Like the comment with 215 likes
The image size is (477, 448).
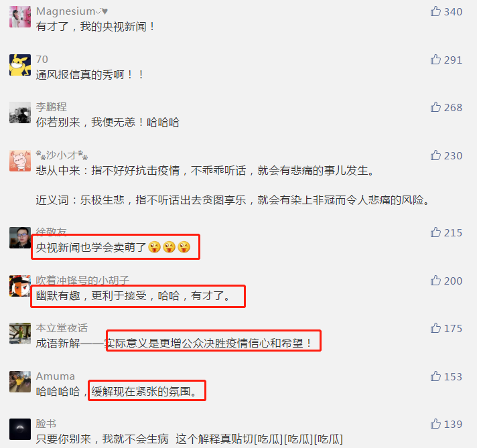coord(435,232)
